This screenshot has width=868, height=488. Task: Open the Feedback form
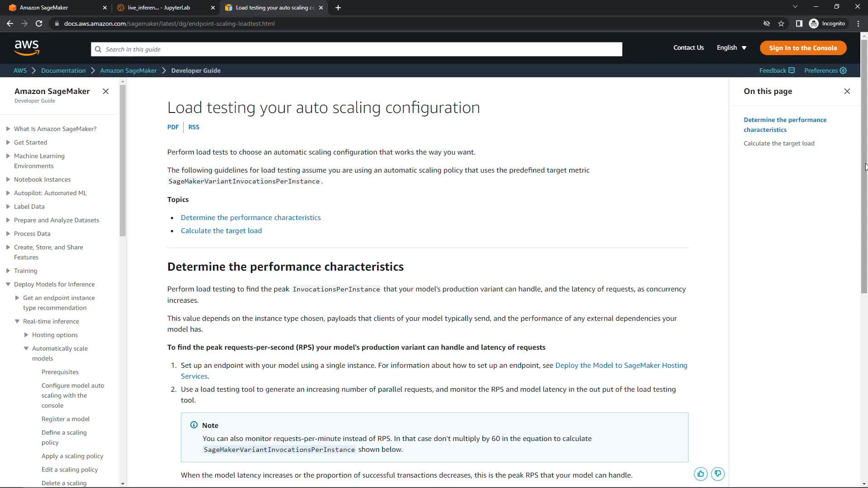pyautogui.click(x=776, y=70)
